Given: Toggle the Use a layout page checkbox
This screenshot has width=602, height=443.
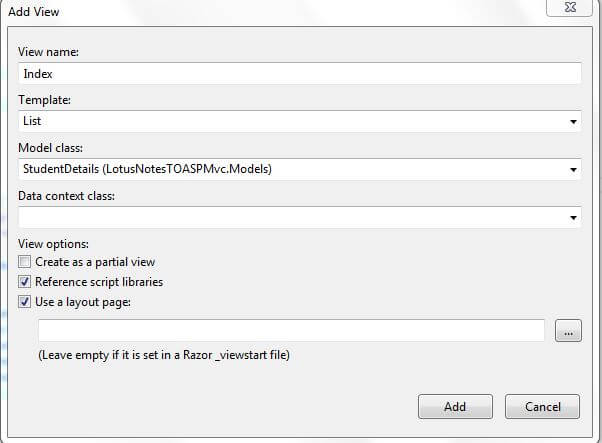Looking at the screenshot, I should click(x=25, y=302).
